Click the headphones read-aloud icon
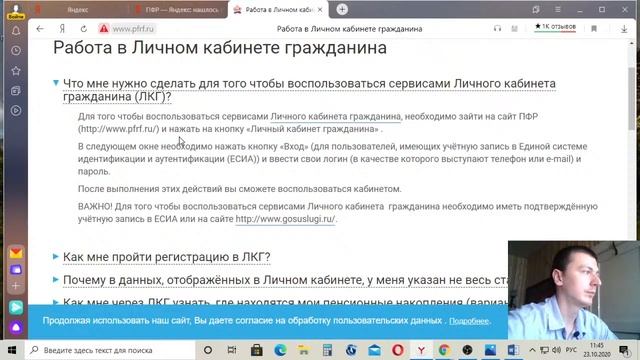Viewport: 640px width, 360px height. coord(497,29)
